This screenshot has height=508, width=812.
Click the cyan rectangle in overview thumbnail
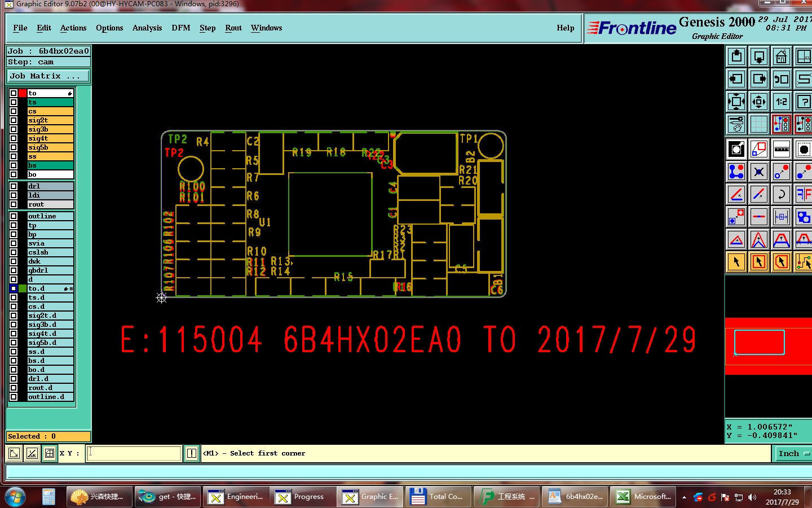pos(759,342)
